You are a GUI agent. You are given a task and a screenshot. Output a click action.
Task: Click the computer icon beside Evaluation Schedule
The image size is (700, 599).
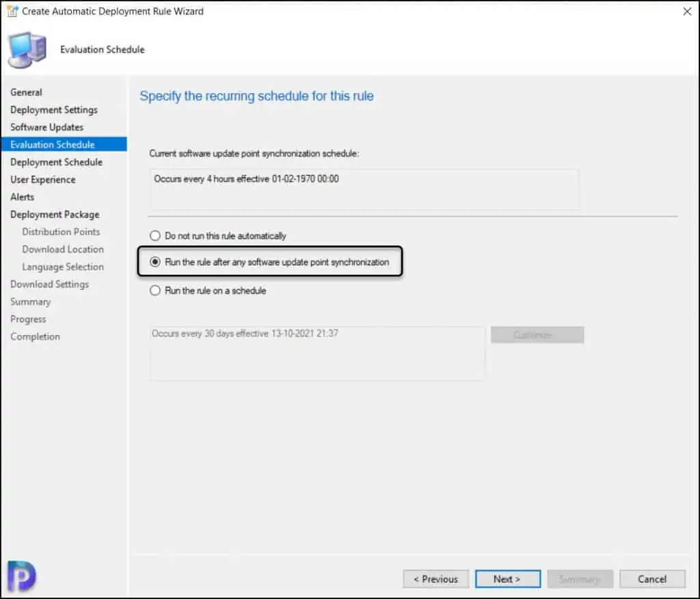pos(27,49)
